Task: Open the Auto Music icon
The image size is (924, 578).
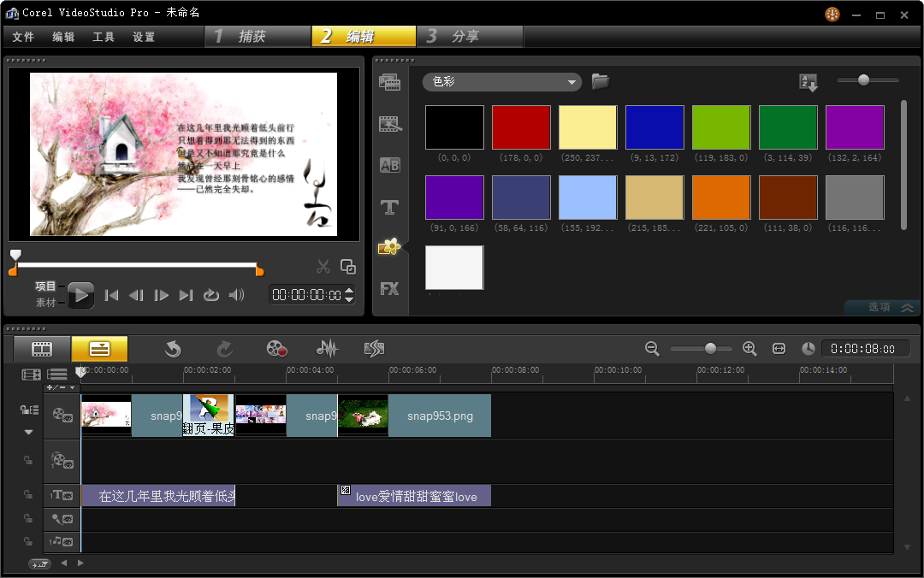Action: (x=374, y=349)
